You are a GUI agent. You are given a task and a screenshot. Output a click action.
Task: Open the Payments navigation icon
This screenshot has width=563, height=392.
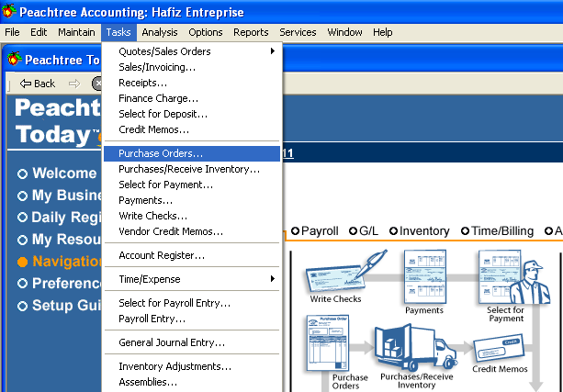pyautogui.click(x=424, y=276)
